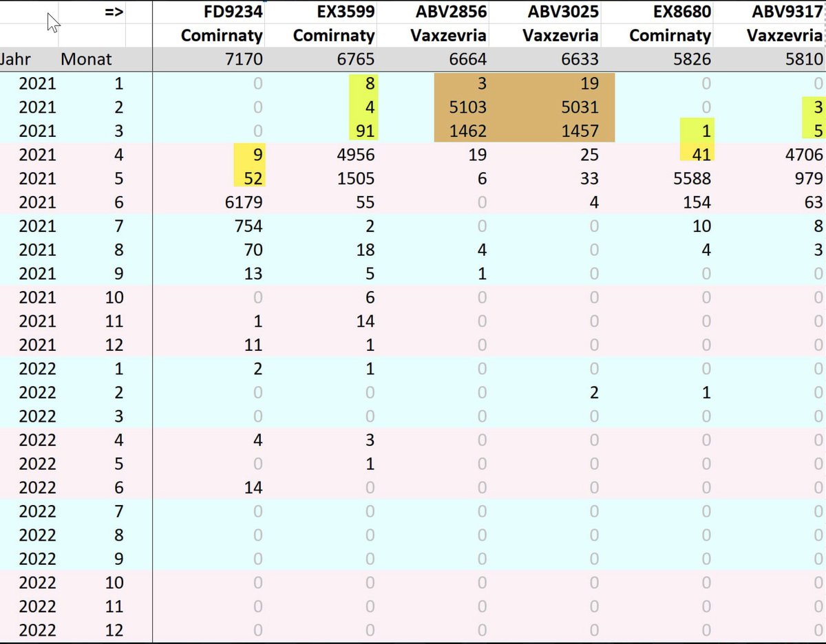Viewport: 826px width, 644px height.
Task: Select cell with value 4956
Action: coord(356,155)
